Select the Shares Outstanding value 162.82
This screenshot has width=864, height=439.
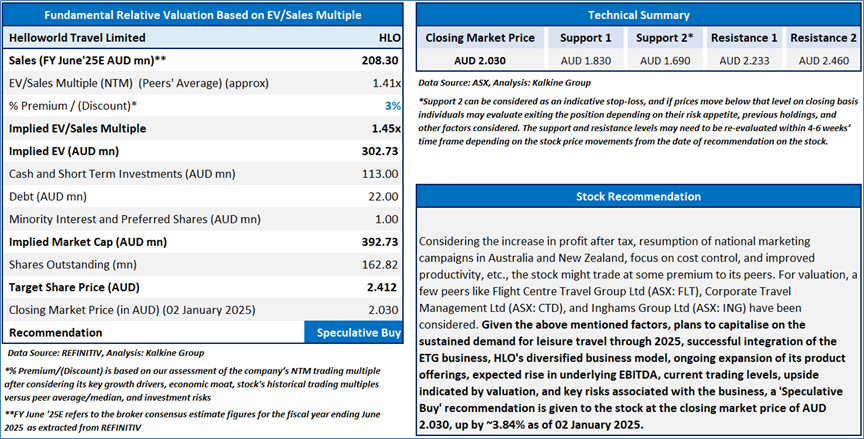[380, 265]
